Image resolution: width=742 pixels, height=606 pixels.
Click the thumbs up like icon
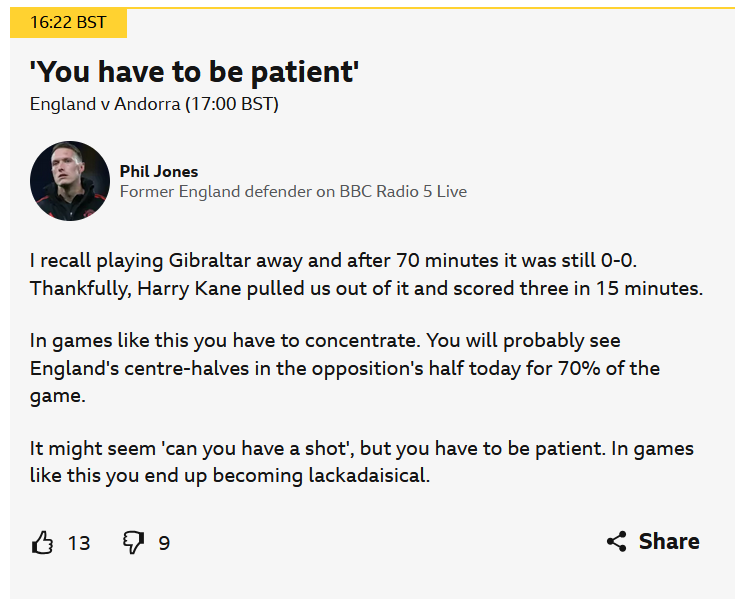(x=42, y=542)
